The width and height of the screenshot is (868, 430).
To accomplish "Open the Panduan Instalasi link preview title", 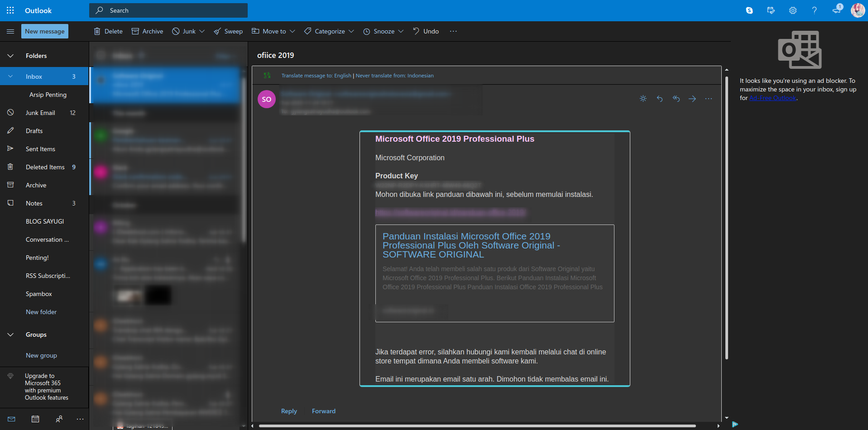I will pos(471,245).
